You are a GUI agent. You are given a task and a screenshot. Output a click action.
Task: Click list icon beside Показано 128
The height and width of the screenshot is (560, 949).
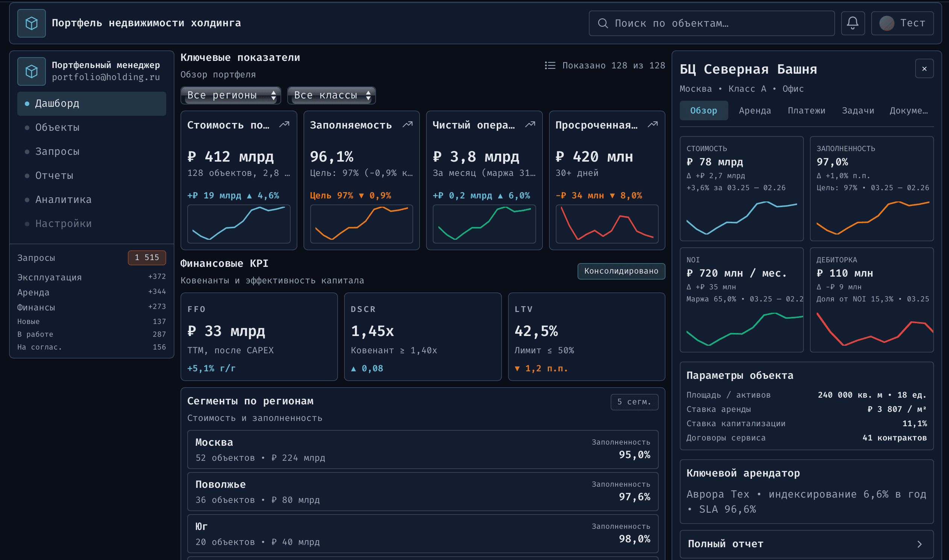click(x=550, y=66)
